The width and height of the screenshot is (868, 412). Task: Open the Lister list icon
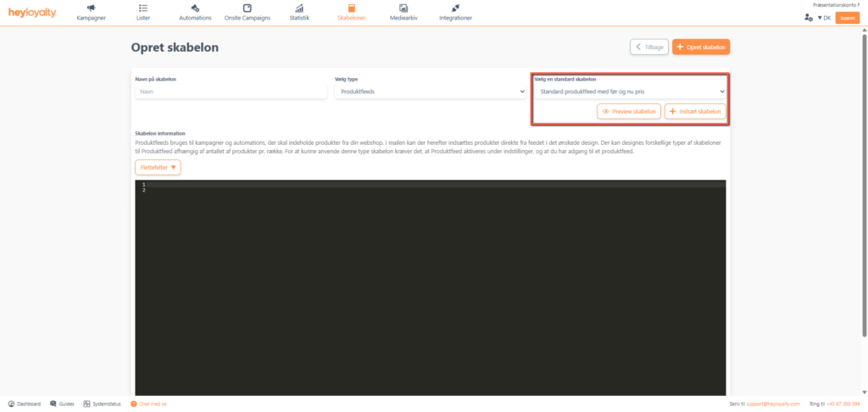tap(143, 8)
